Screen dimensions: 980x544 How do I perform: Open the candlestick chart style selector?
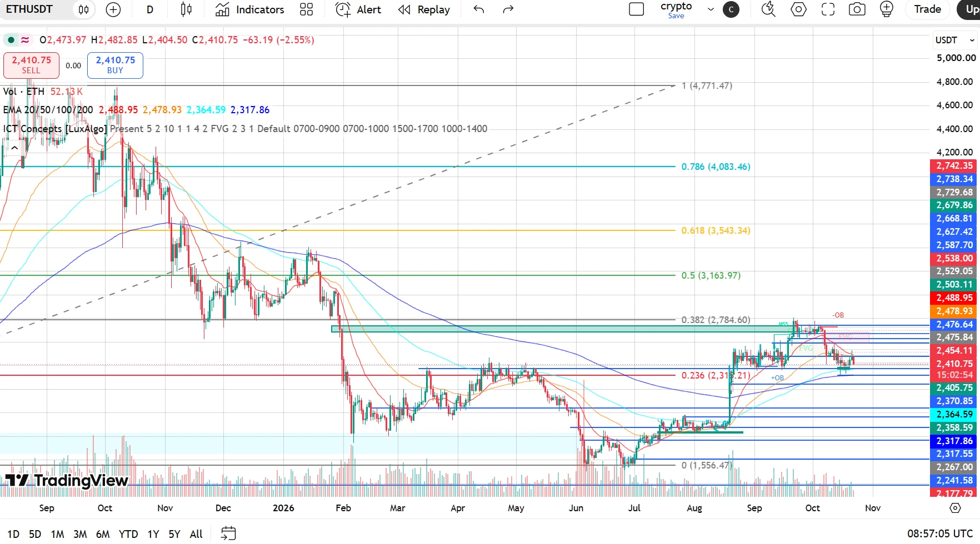pyautogui.click(x=186, y=9)
